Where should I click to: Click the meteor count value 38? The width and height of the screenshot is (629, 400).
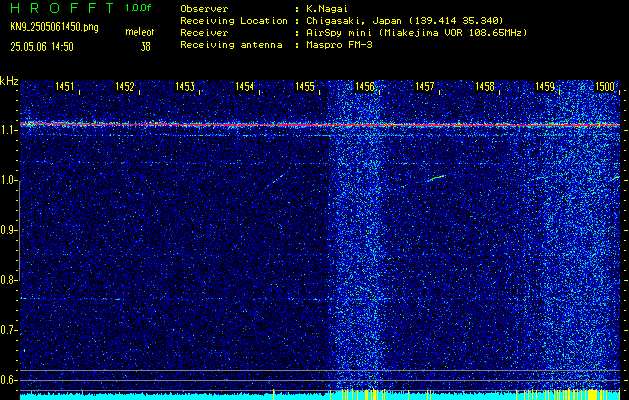[x=145, y=47]
